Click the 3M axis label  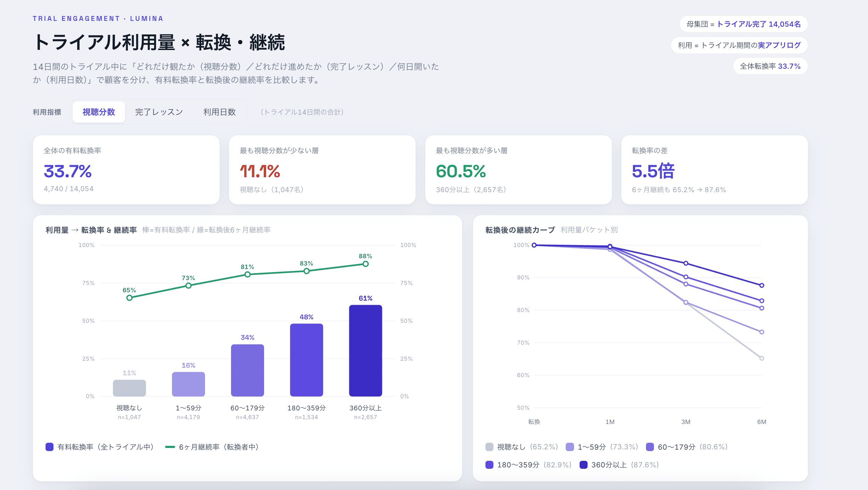click(686, 422)
